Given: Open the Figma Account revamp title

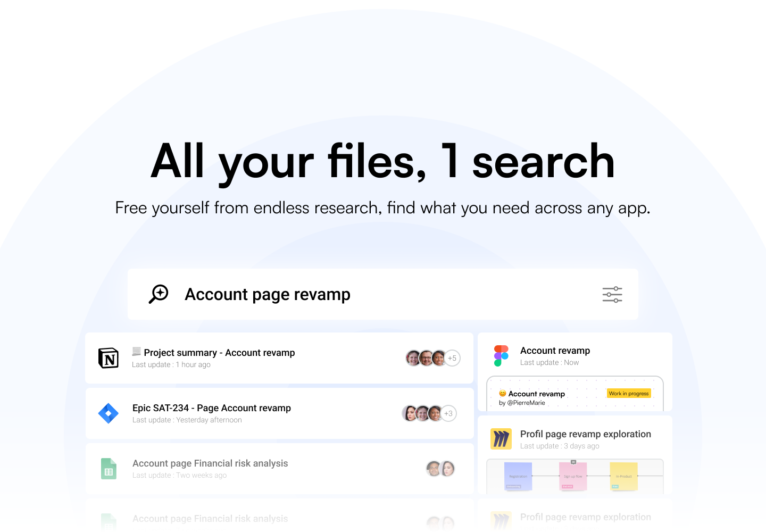Looking at the screenshot, I should point(555,351).
